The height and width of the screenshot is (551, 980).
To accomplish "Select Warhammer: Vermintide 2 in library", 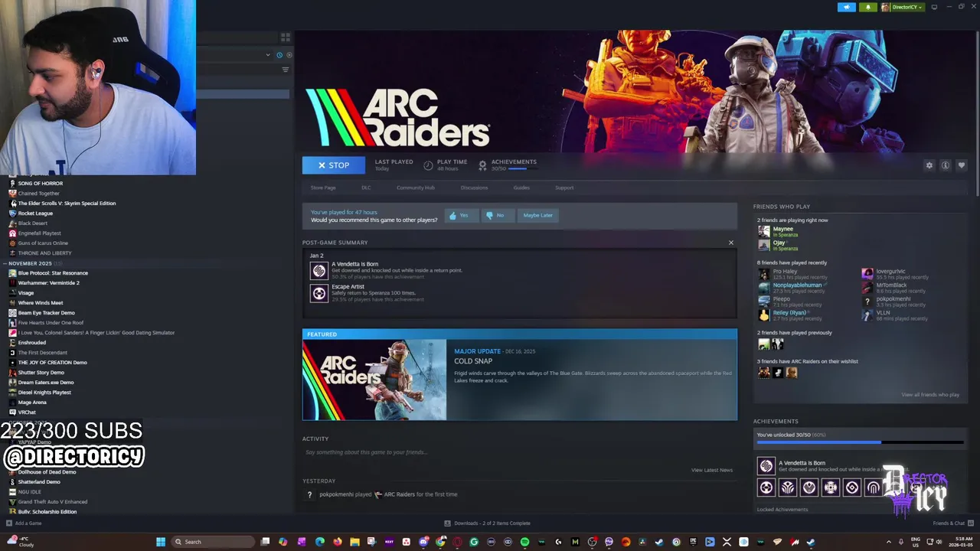I will coord(48,283).
